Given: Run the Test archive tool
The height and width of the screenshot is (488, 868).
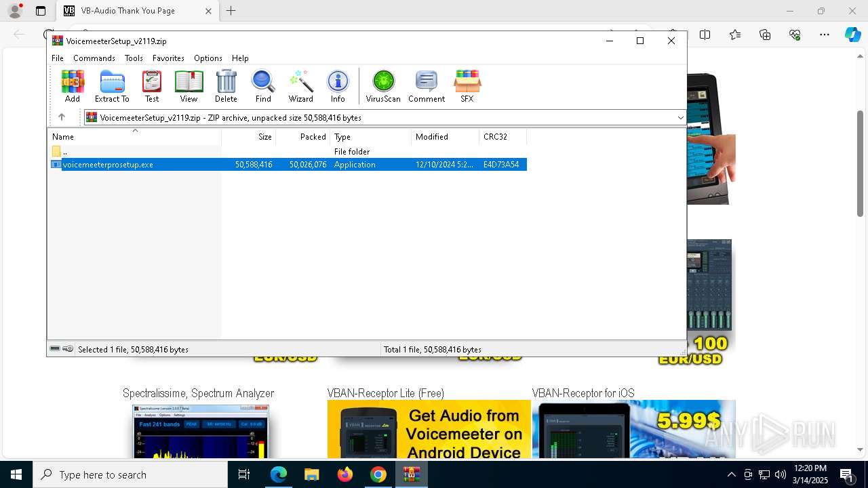Looking at the screenshot, I should [x=152, y=86].
